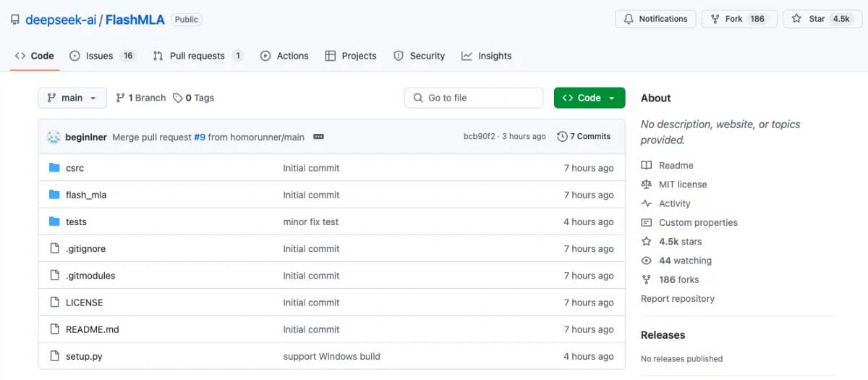Switch to the Pull requests tab
Image resolution: width=868 pixels, height=380 pixels.
tap(197, 56)
